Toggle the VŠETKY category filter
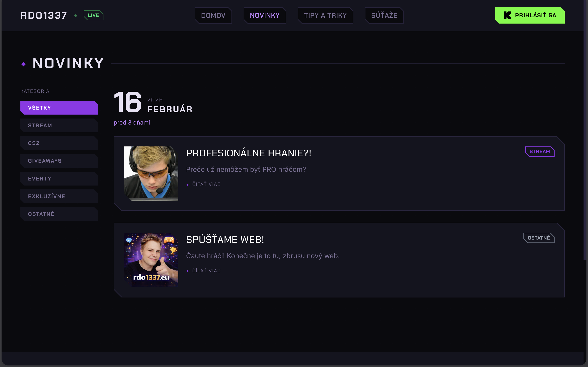588x367 pixels. (x=59, y=107)
